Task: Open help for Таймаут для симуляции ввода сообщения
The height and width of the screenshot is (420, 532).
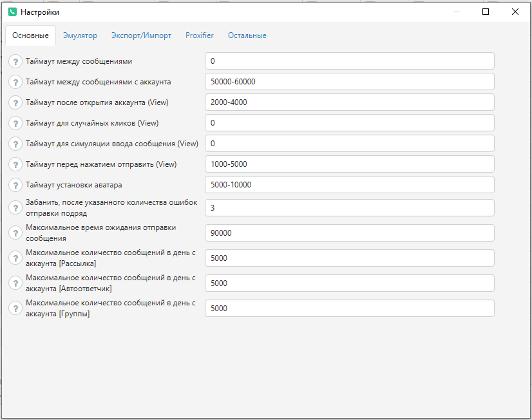Action: coord(15,144)
